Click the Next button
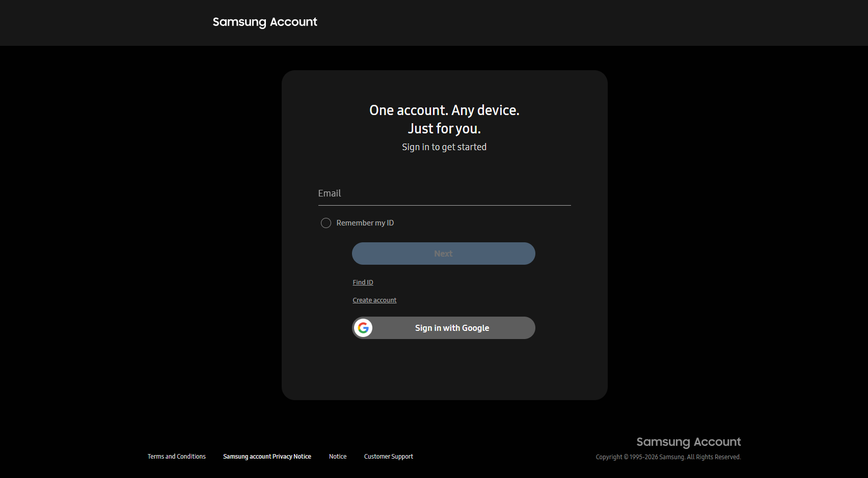The height and width of the screenshot is (478, 868). (443, 254)
